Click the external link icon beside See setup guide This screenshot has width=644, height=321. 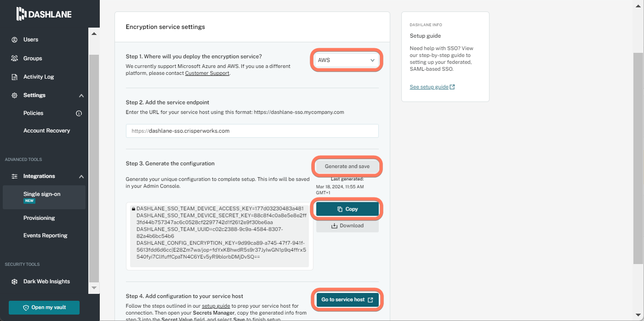click(x=452, y=87)
